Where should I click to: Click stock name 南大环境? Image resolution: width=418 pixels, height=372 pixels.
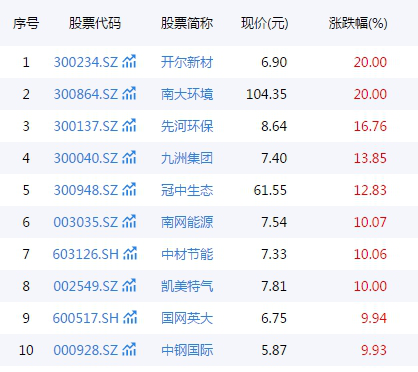pos(187,94)
